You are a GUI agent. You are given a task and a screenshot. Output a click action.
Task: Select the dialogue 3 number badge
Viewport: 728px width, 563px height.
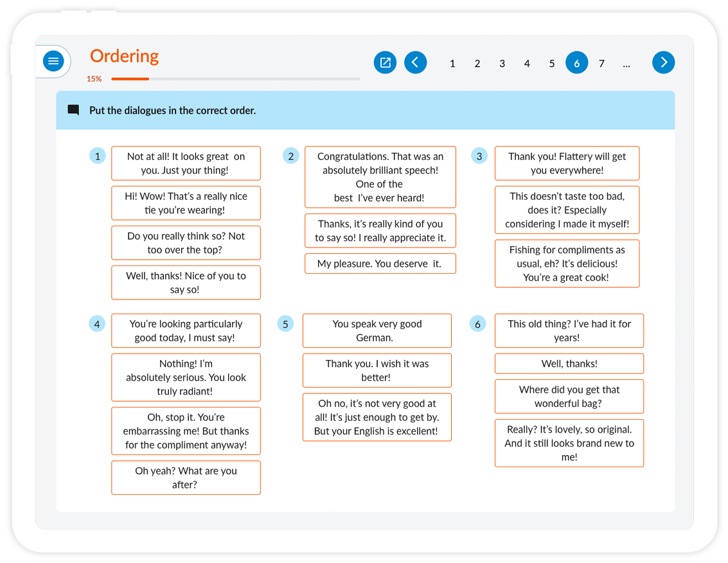[x=479, y=156]
